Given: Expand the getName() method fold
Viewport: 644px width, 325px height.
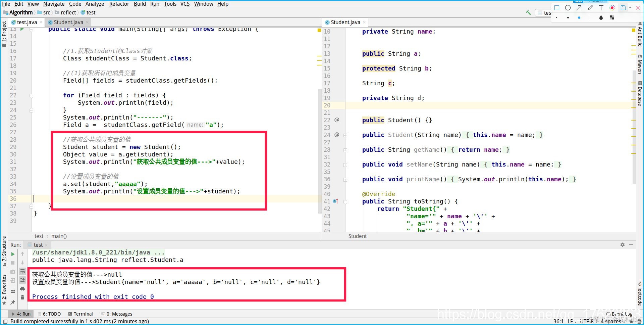Looking at the screenshot, I should 345,150.
